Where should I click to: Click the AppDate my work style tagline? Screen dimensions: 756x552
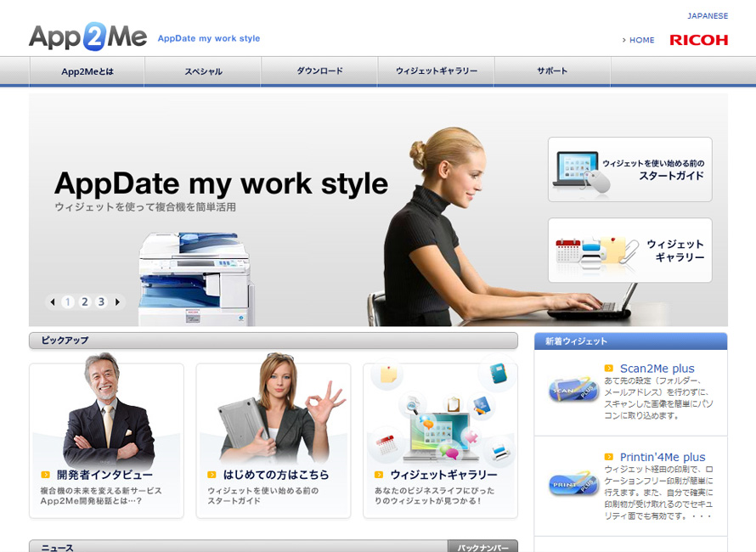tap(209, 38)
